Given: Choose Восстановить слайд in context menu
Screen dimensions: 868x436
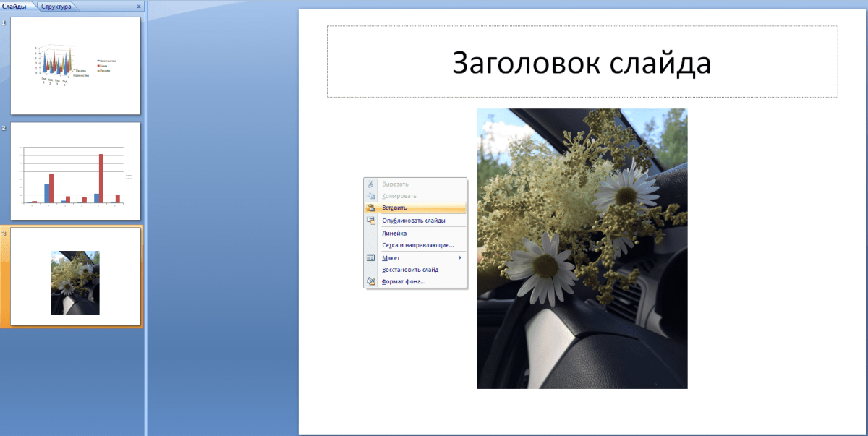Looking at the screenshot, I should 409,270.
